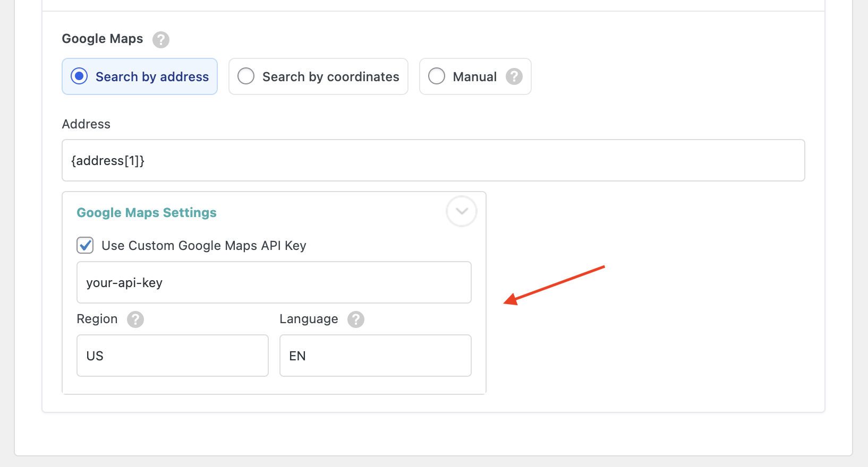The image size is (868, 467).
Task: Show the help tooltip for Language
Action: point(356,319)
